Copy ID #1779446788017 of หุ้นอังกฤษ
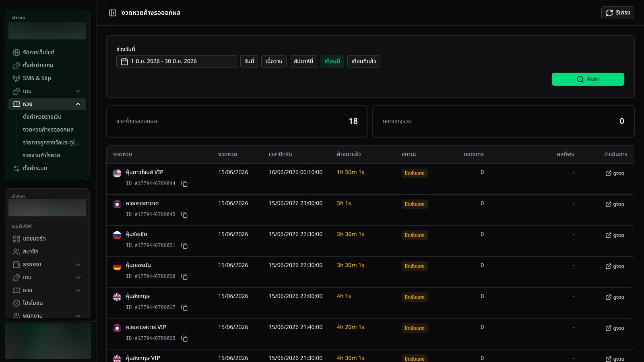Viewport: 644px width, 362px height. [x=184, y=308]
